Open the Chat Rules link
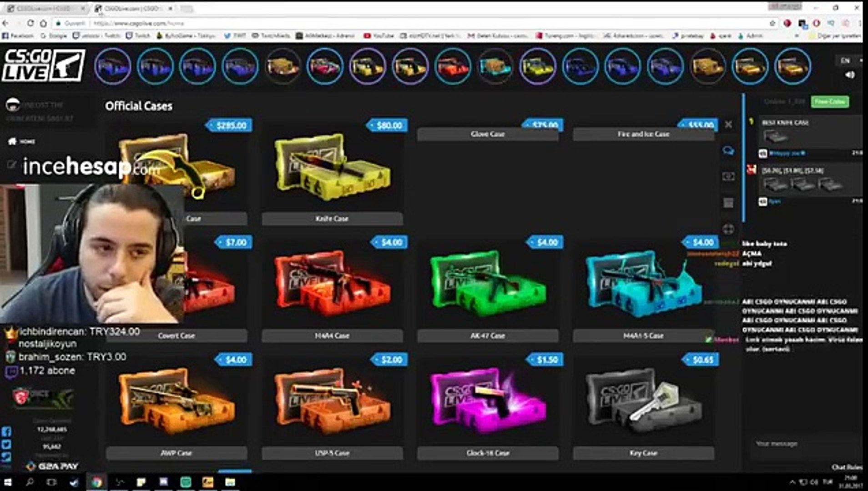Viewport: 868px width, 491px height. pos(847,467)
